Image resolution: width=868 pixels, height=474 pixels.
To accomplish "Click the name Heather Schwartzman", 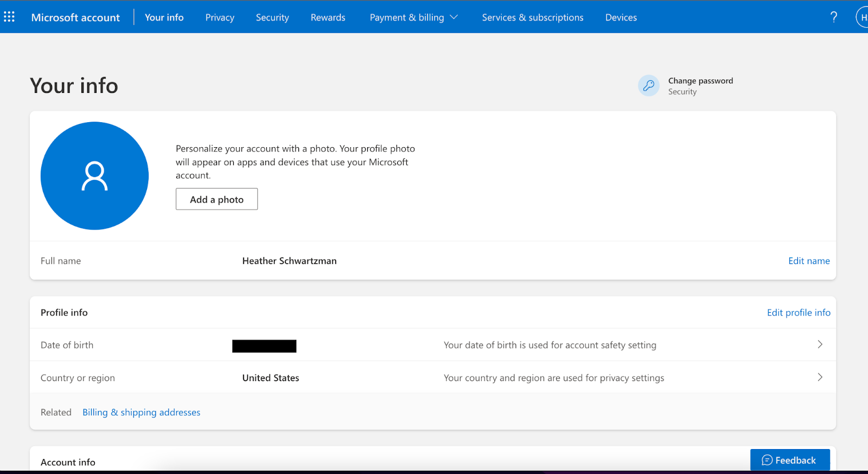I will tap(289, 261).
